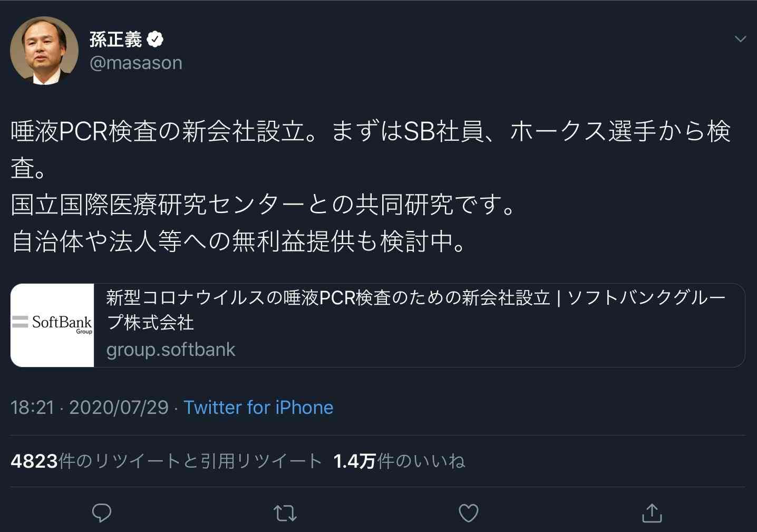Open the 孫正義 profile photo
The image size is (757, 532).
coord(44,51)
